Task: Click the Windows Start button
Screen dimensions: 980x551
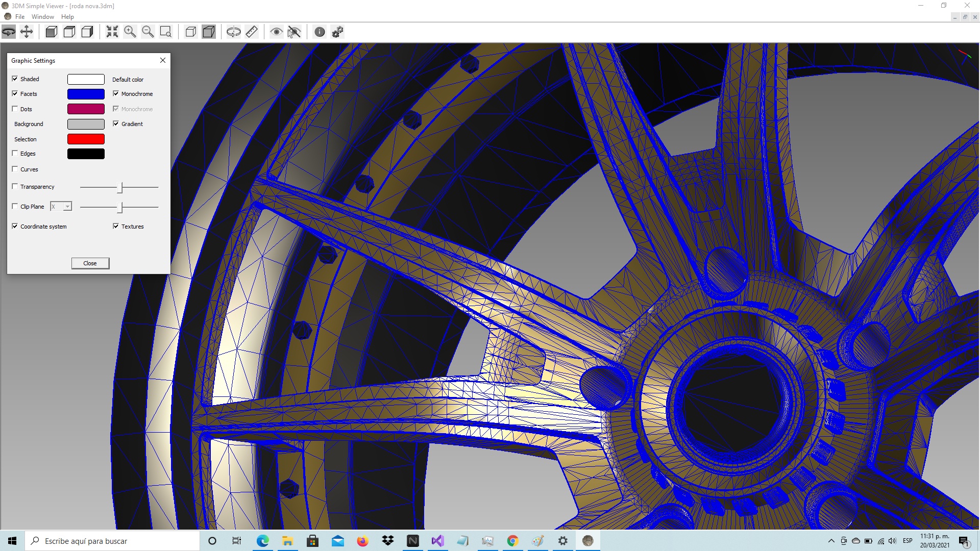Action: click(12, 541)
